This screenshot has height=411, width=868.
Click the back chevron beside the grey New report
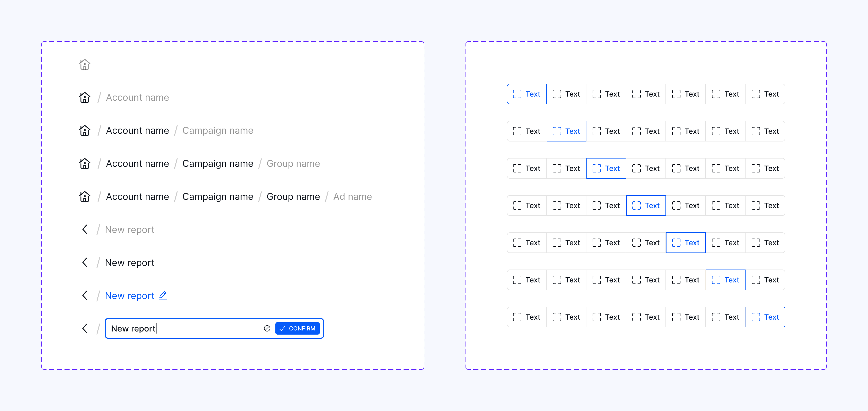84,229
